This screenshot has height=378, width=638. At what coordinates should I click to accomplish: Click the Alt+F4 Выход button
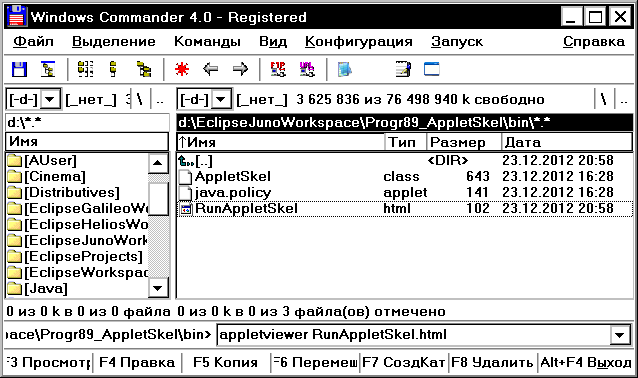586,363
